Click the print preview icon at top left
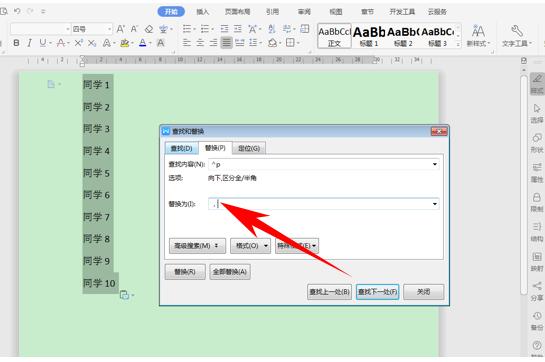The image size is (545, 362). 4,11
